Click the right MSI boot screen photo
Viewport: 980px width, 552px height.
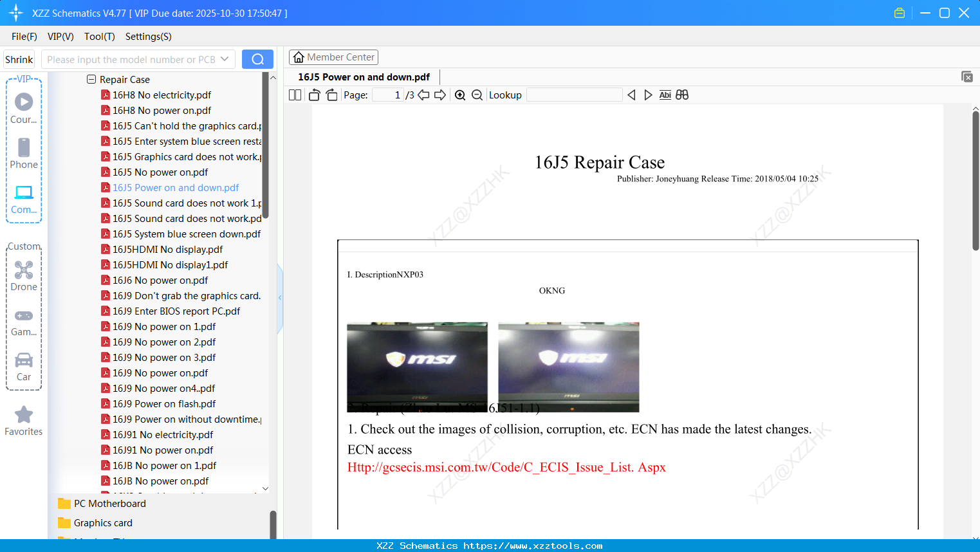pos(569,367)
